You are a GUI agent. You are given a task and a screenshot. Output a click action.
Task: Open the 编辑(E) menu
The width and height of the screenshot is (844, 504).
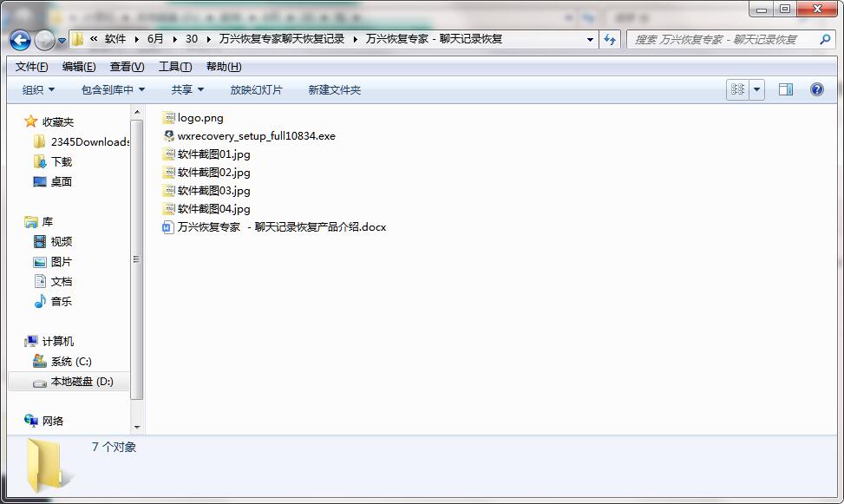79,67
